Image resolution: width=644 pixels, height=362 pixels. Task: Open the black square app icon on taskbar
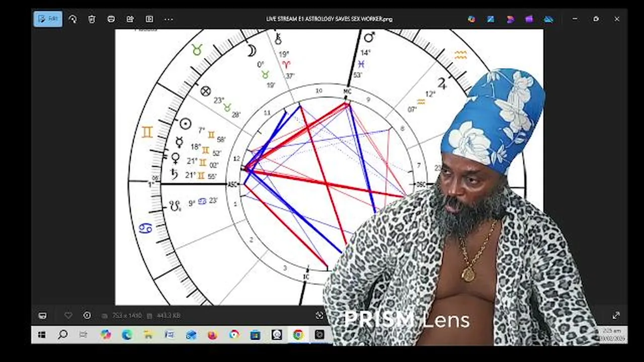319,335
